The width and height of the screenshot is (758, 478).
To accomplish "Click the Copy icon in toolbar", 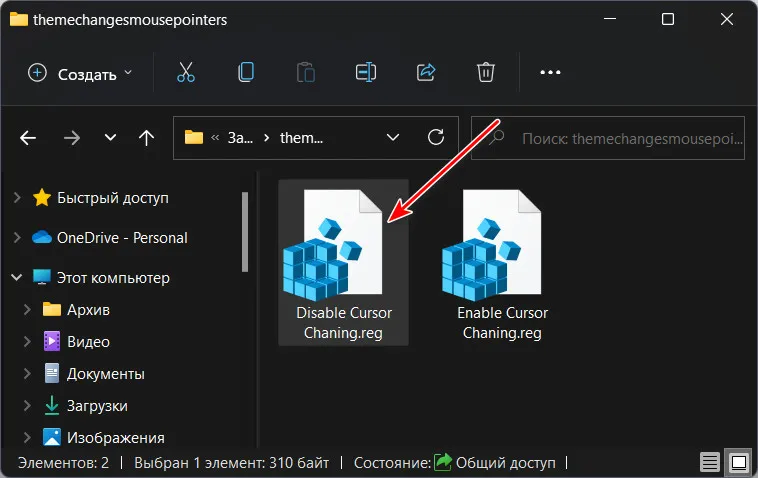I will (245, 72).
